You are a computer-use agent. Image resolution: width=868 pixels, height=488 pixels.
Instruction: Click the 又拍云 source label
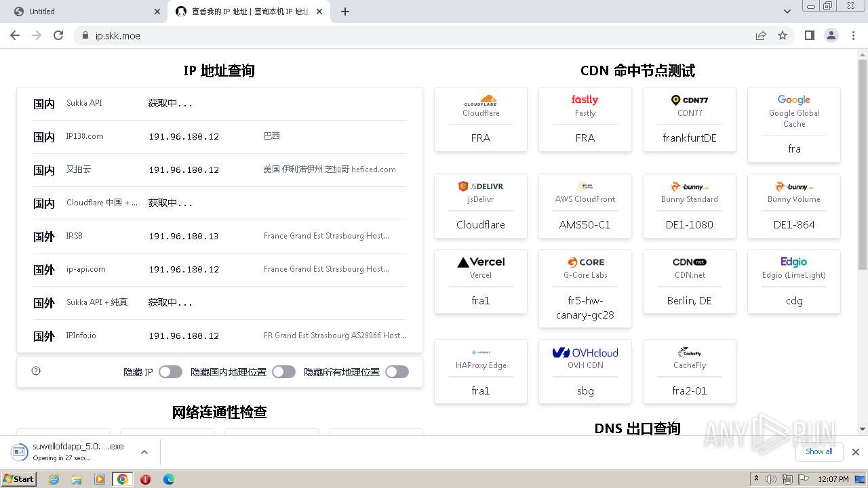[79, 169]
